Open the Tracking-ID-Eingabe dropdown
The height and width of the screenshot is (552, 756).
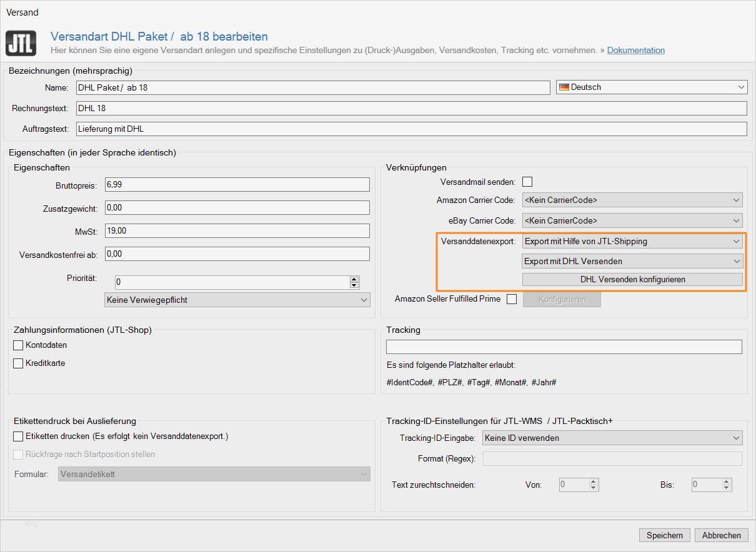click(612, 438)
